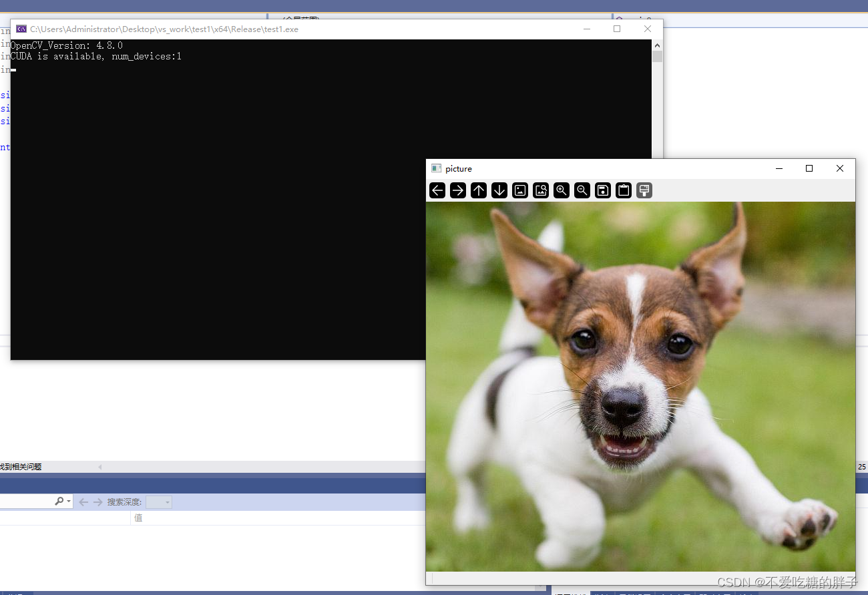Collapse the panel using the small left chevron
This screenshot has height=595, width=868.
pos(99,466)
